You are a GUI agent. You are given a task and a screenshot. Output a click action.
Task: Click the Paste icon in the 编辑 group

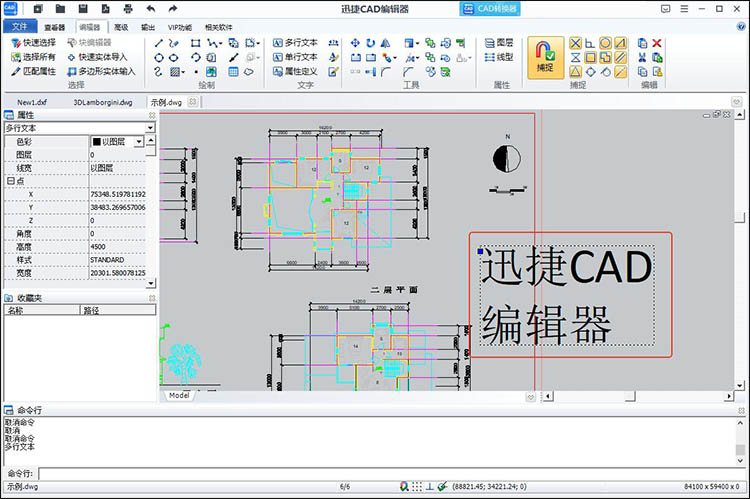[657, 57]
